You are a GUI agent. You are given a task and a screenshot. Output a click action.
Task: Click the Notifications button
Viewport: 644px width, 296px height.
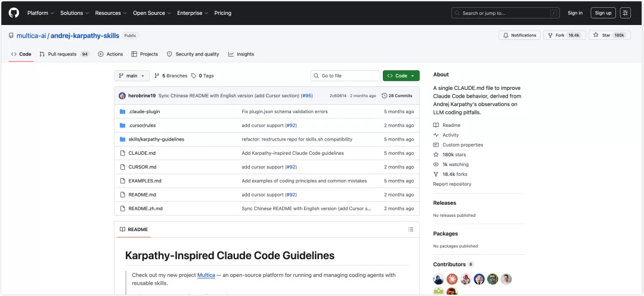point(519,35)
